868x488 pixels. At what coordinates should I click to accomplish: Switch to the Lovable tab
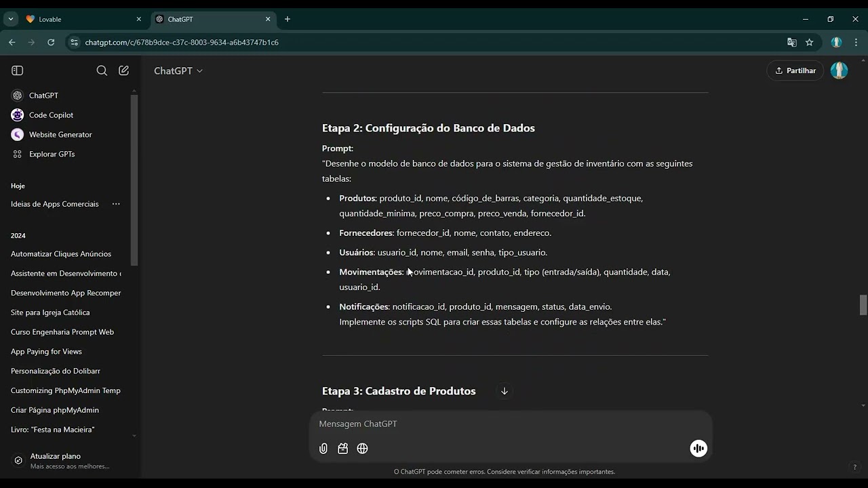coord(81,19)
